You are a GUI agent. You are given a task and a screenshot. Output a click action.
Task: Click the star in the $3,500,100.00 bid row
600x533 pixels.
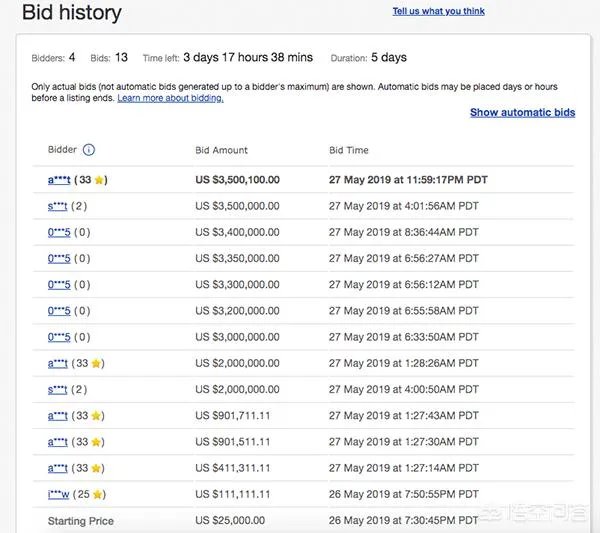[100, 180]
